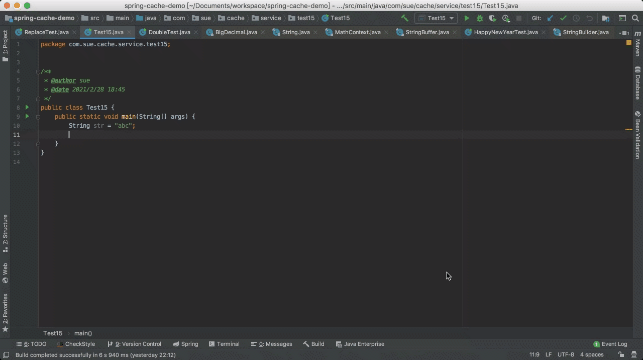643x360 pixels.
Task: Open the Event Log notification
Action: coord(610,344)
